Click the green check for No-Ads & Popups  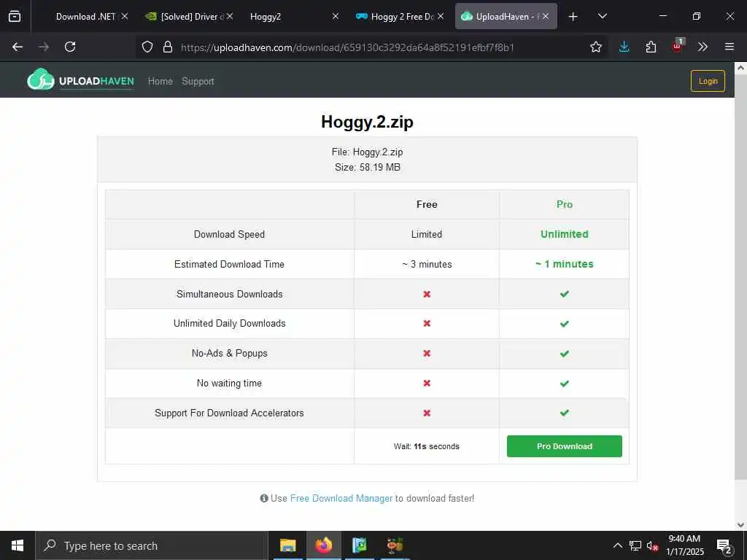point(565,354)
